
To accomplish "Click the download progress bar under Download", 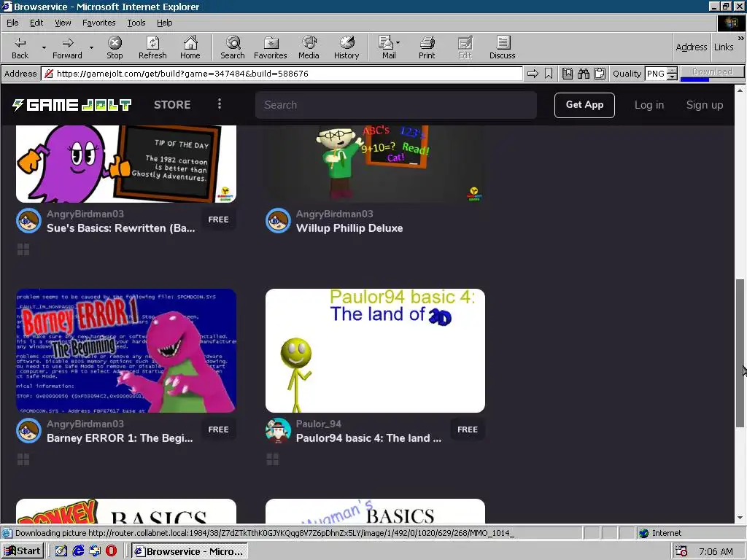I will [x=712, y=79].
